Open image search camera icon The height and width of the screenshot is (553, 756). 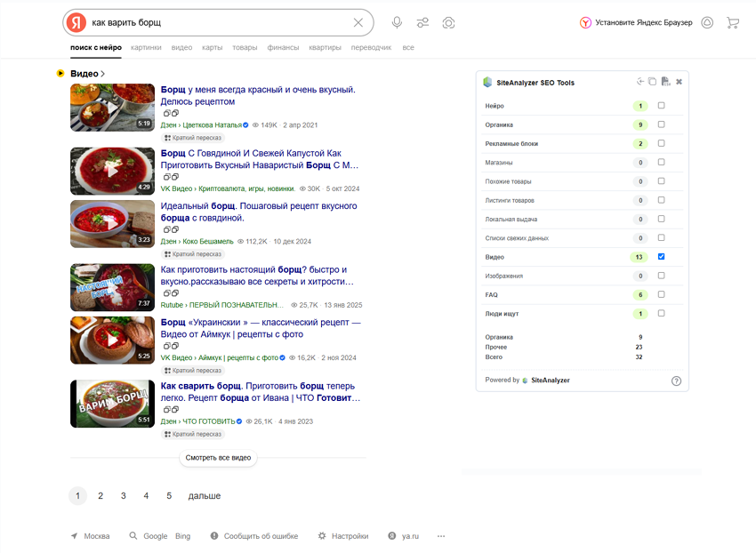pos(449,22)
